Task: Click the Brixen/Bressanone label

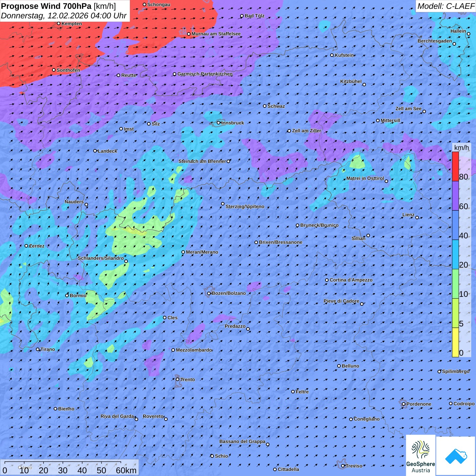Action: point(280,242)
